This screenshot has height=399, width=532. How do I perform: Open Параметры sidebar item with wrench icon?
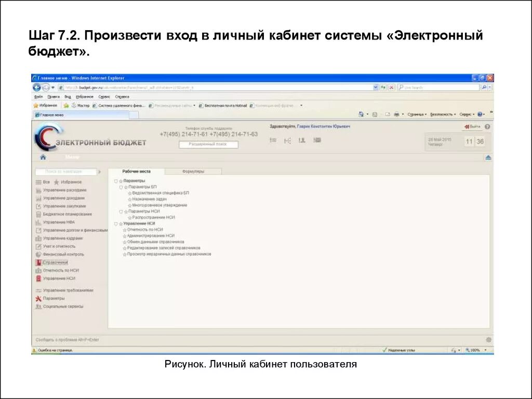50,299
